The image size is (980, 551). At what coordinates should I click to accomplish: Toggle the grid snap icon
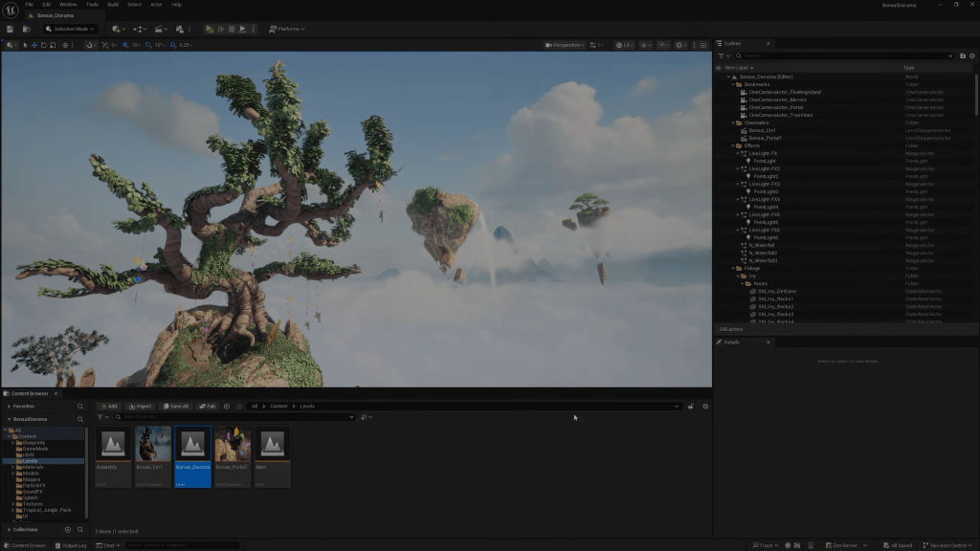click(124, 45)
